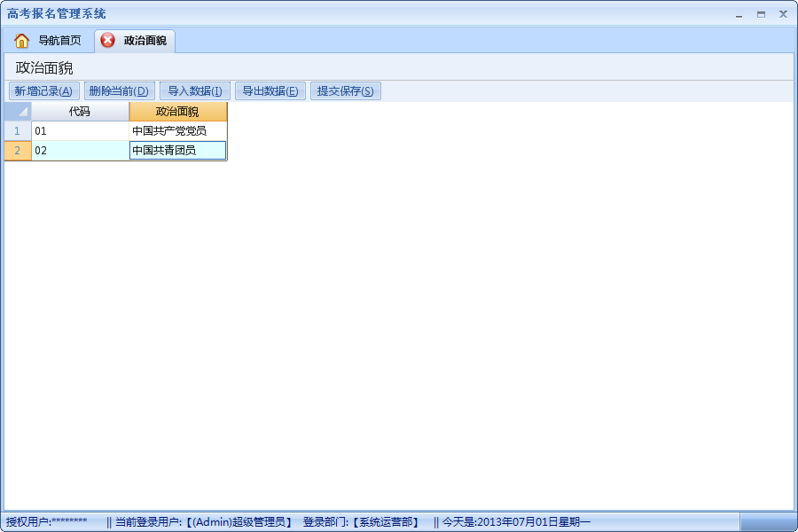798x532 pixels.
Task: Click the date 2013年07月01日星期一 in status bar
Action: (x=534, y=522)
